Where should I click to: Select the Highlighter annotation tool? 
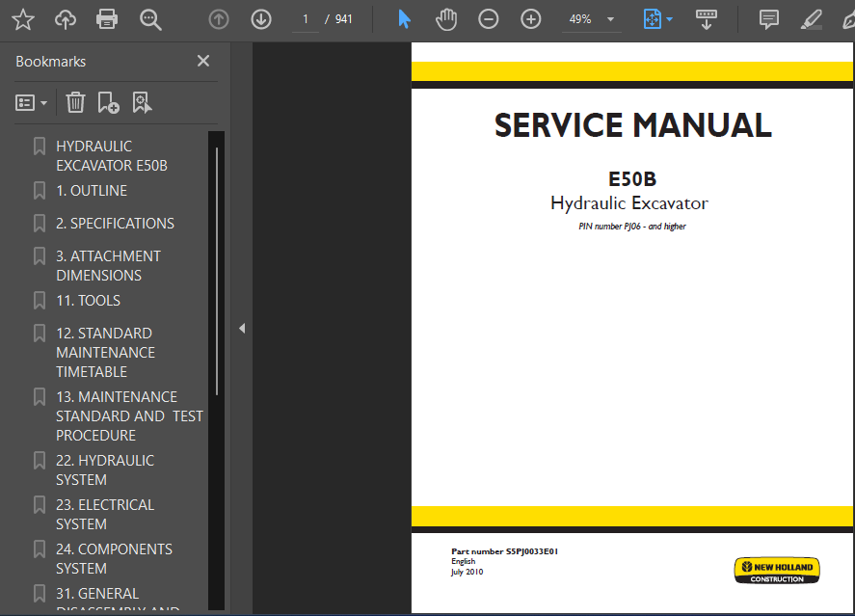(811, 18)
